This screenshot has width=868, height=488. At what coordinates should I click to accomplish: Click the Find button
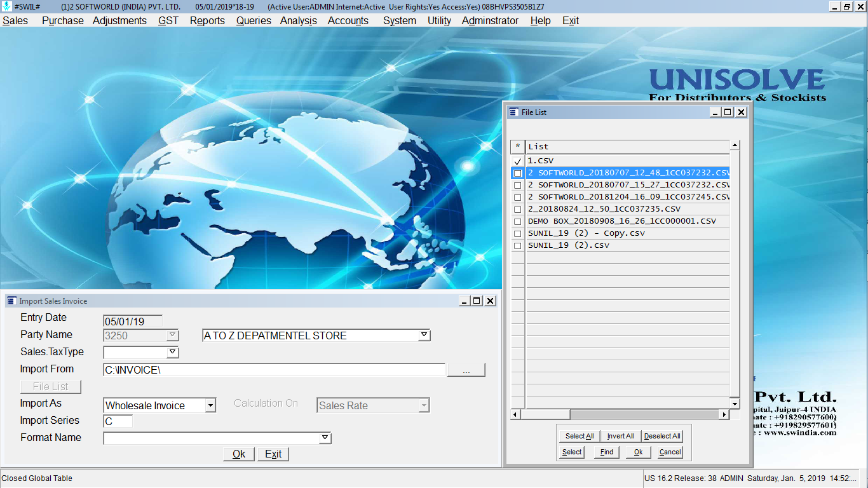[x=607, y=452]
